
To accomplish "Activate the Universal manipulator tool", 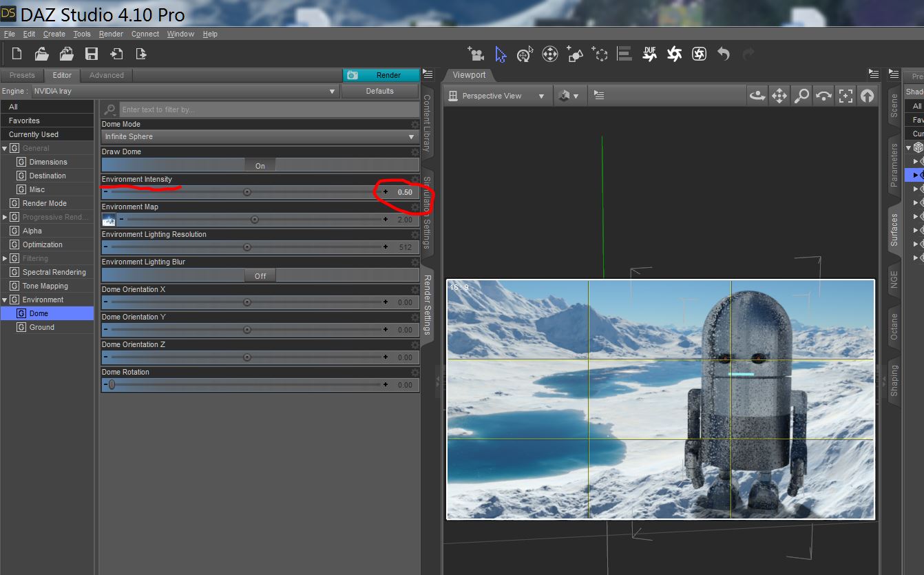I will (525, 54).
